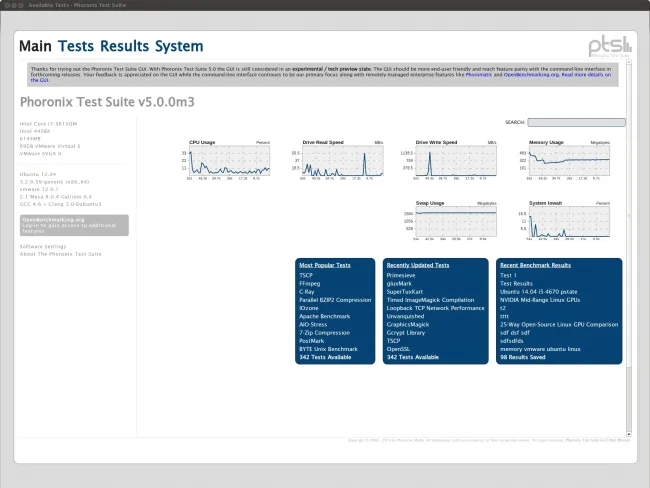This screenshot has height=488, width=650.
Task: Click Intel Core i7-3615QM system info
Action: click(48, 124)
